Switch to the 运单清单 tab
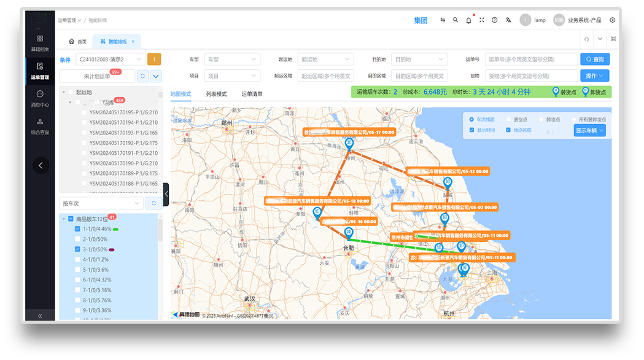The width and height of the screenshot is (644, 360). pos(252,94)
